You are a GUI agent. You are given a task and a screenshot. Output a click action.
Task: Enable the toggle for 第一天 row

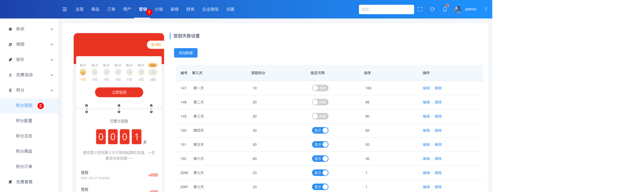[x=320, y=88]
